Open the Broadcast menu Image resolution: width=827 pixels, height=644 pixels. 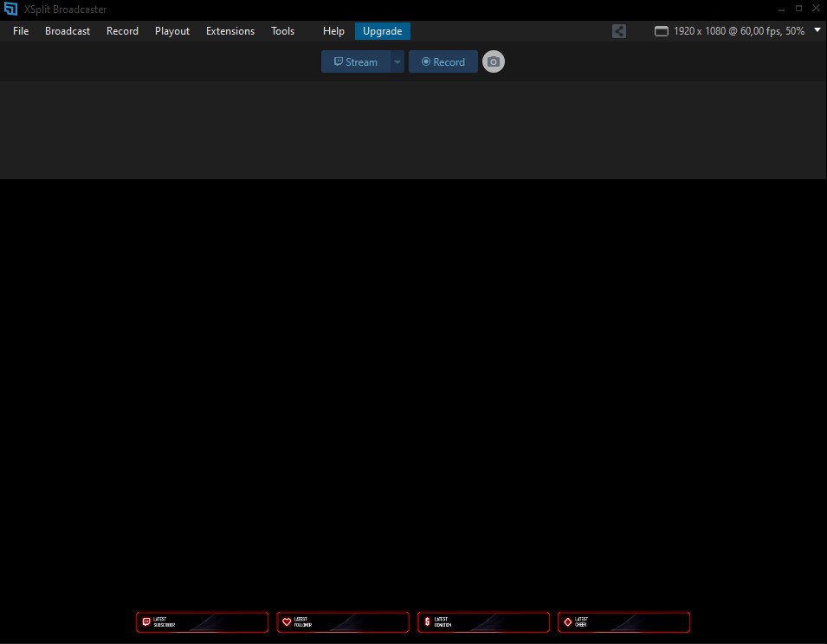68,31
